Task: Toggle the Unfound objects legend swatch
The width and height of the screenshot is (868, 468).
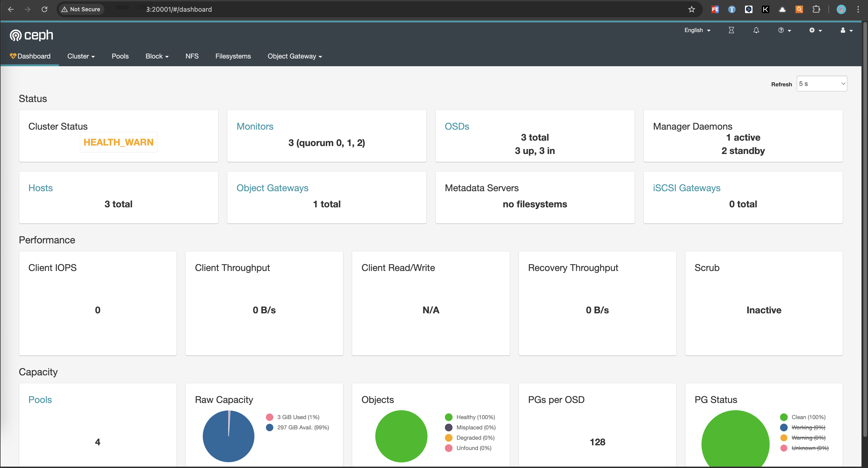Action: pyautogui.click(x=448, y=448)
